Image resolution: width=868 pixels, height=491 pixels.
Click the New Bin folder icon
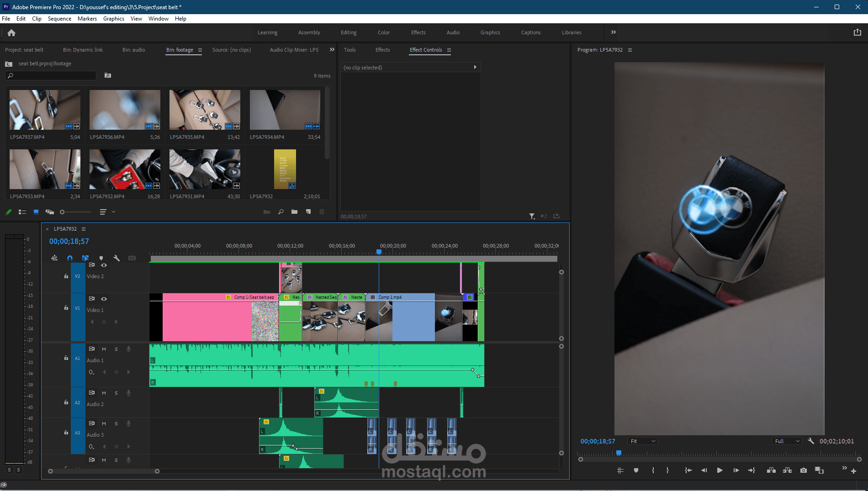(294, 212)
